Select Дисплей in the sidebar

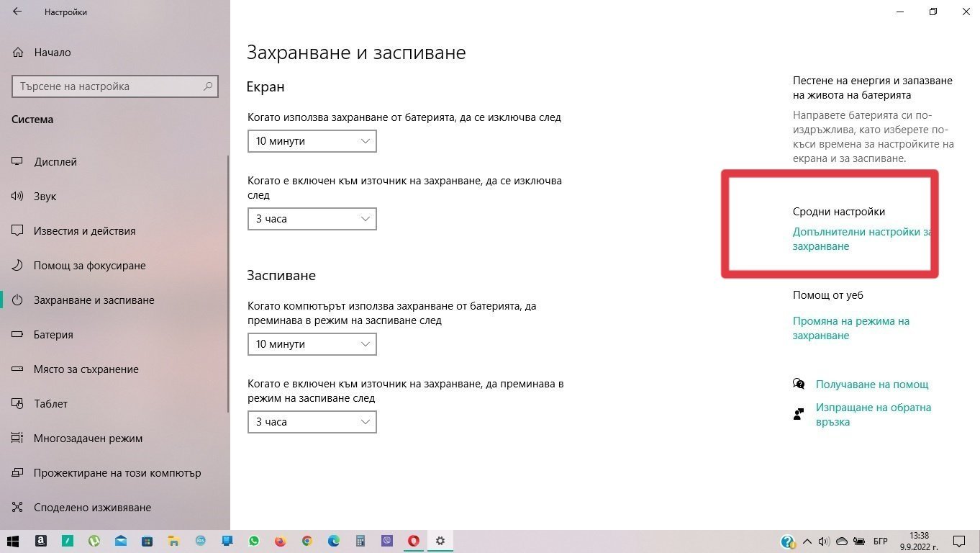coord(55,162)
